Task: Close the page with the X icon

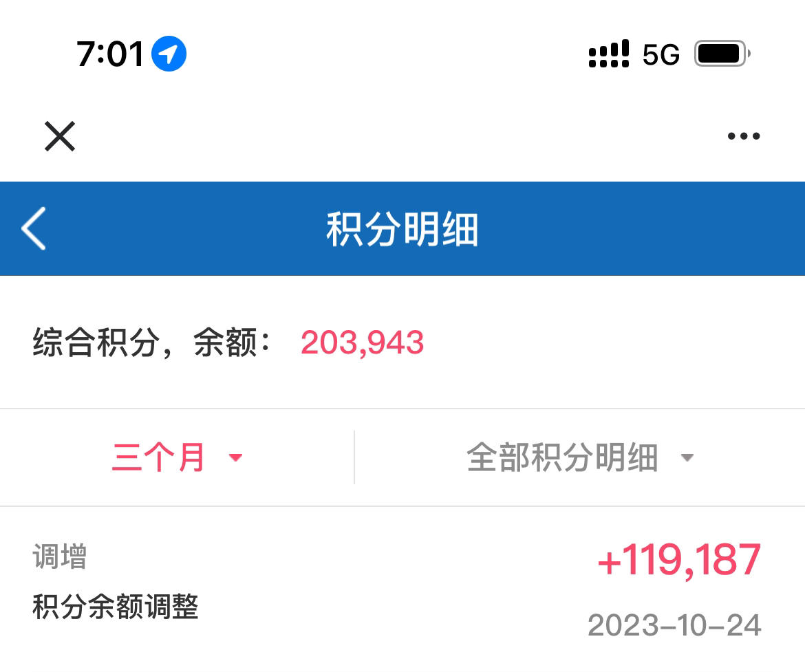Action: tap(60, 136)
